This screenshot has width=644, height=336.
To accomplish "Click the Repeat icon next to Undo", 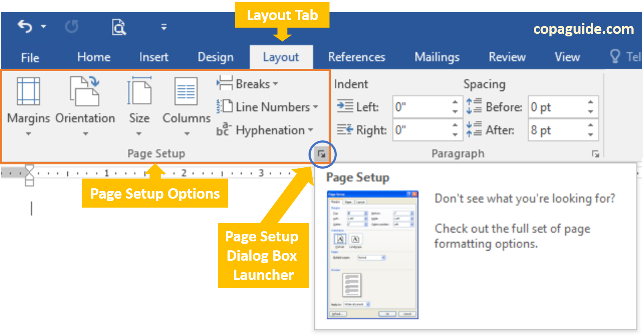I will 72,27.
